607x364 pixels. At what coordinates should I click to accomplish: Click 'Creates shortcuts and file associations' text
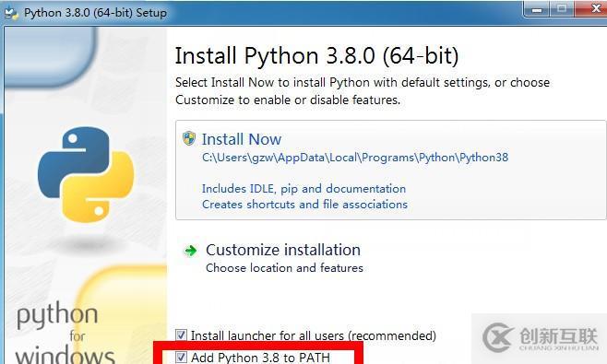(304, 204)
